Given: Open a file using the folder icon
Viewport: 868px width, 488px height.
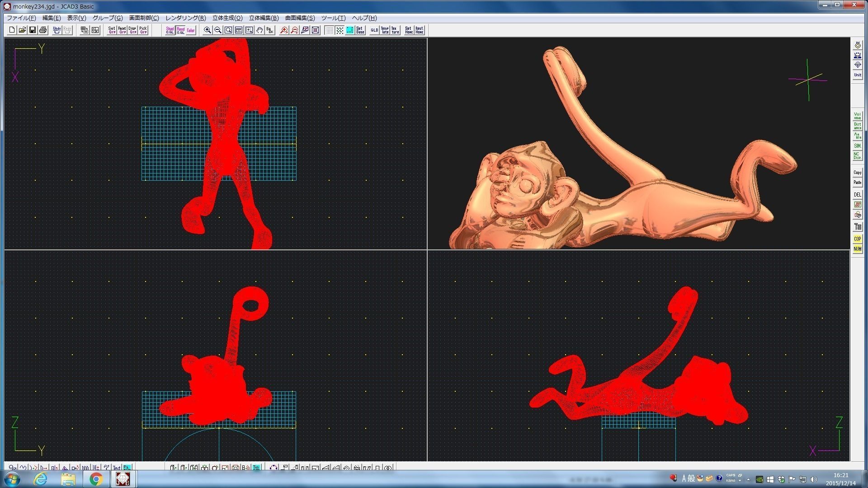Looking at the screenshot, I should pos(22,30).
